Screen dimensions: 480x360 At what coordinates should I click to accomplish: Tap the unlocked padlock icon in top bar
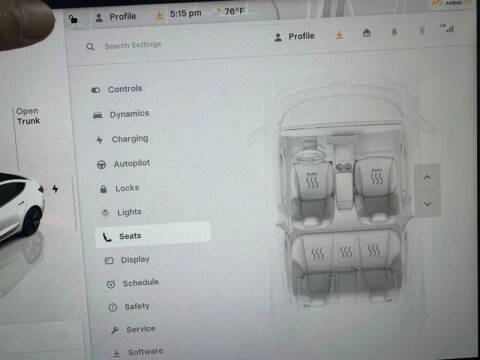coord(73,19)
